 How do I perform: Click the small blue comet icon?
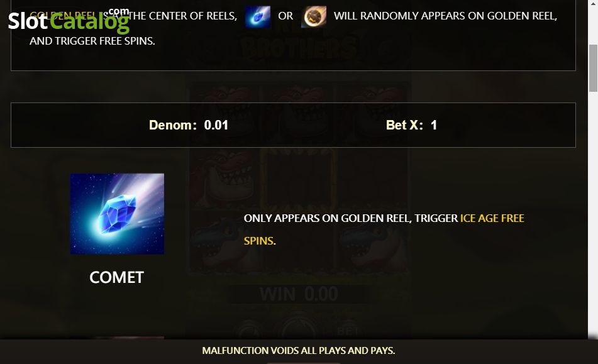pos(257,17)
